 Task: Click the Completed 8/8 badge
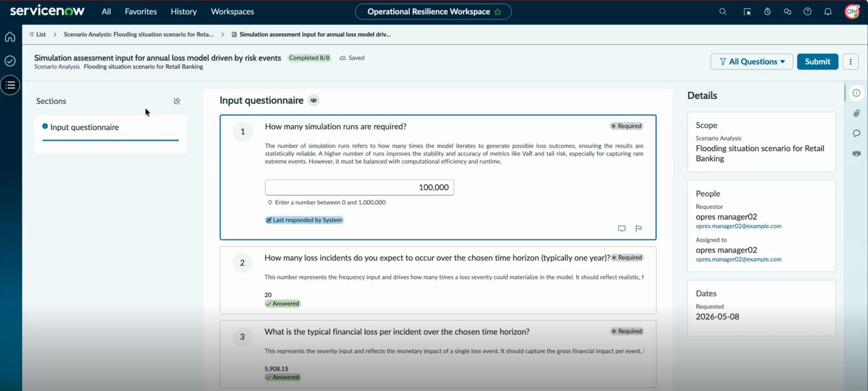(309, 58)
